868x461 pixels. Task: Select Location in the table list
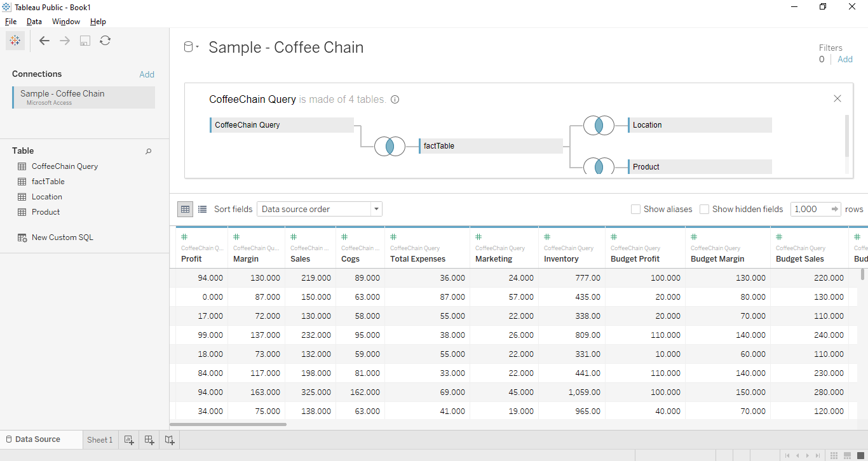[47, 197]
